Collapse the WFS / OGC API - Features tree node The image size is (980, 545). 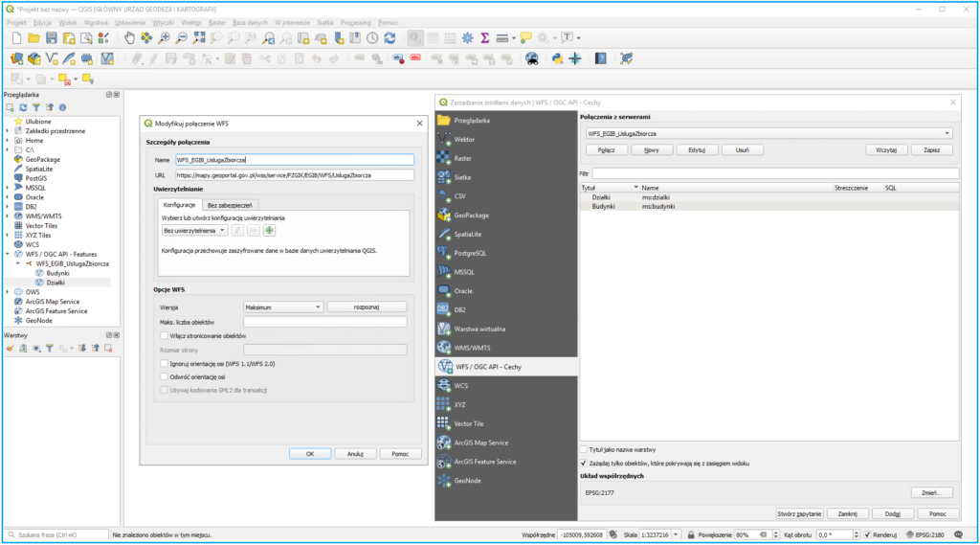pyautogui.click(x=9, y=254)
